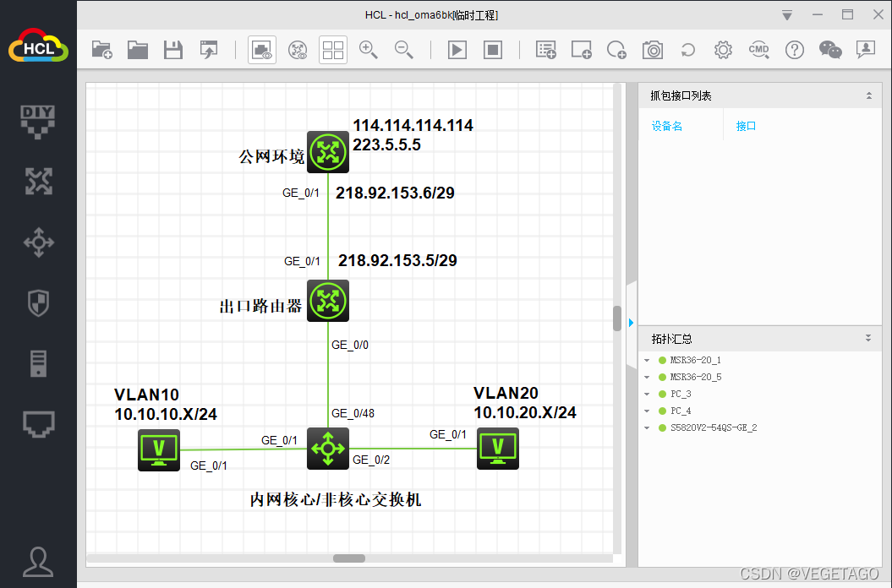Collapse the 抓包接口列表 panel
The width and height of the screenshot is (892, 588).
coord(868,96)
